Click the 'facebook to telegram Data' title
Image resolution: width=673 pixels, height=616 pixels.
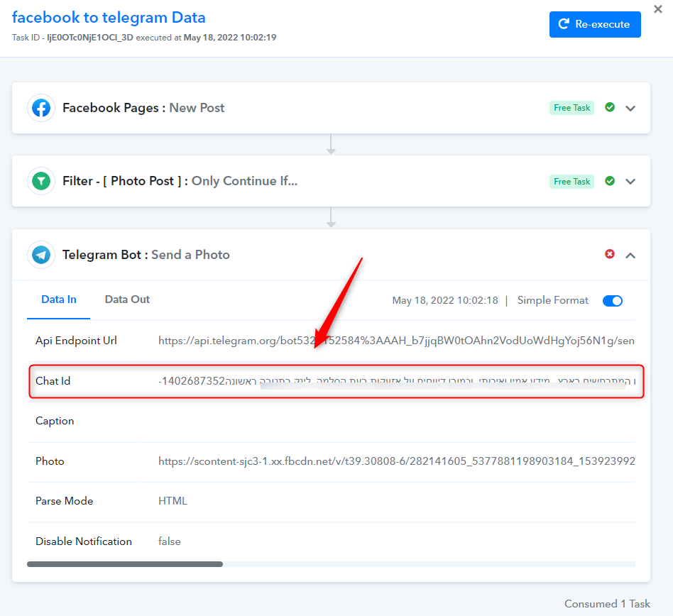click(x=109, y=18)
